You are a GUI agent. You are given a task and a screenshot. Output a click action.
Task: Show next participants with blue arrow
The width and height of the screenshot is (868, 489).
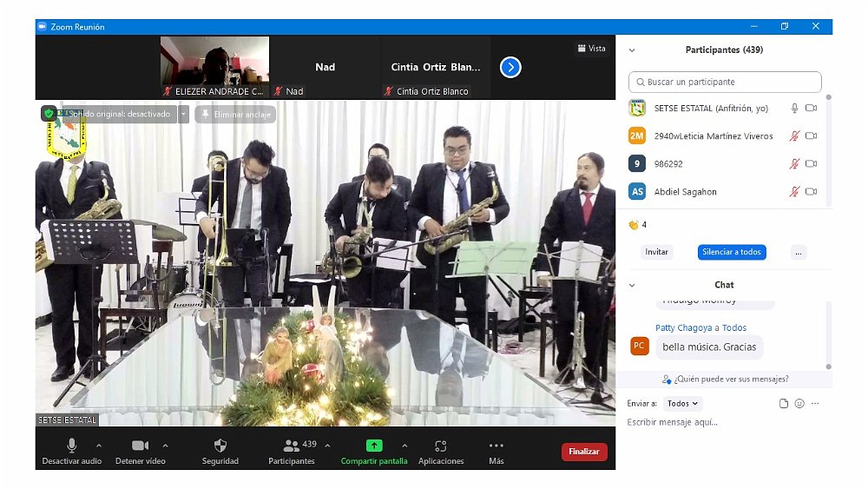coord(510,67)
